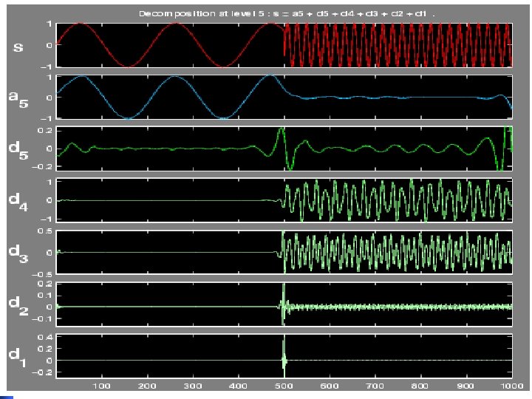The width and height of the screenshot is (532, 399).
Task: Select the 'd5' detail label
Action: click(18, 149)
